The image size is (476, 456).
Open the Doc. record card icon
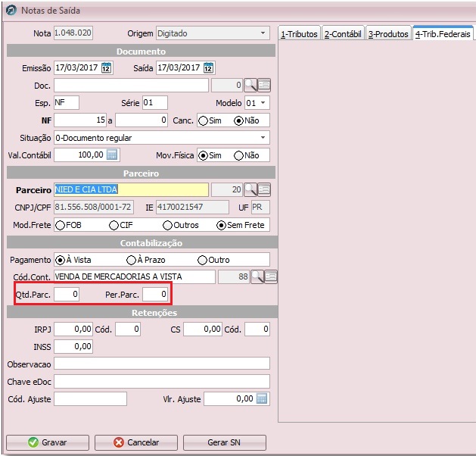click(264, 86)
